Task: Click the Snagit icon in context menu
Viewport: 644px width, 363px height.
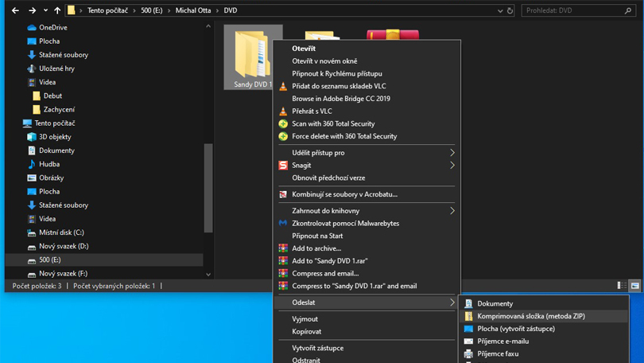Action: [283, 166]
